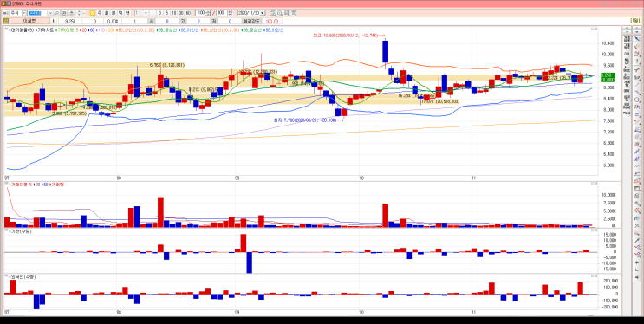Switch the chart to the weekly 주 period

100,13
